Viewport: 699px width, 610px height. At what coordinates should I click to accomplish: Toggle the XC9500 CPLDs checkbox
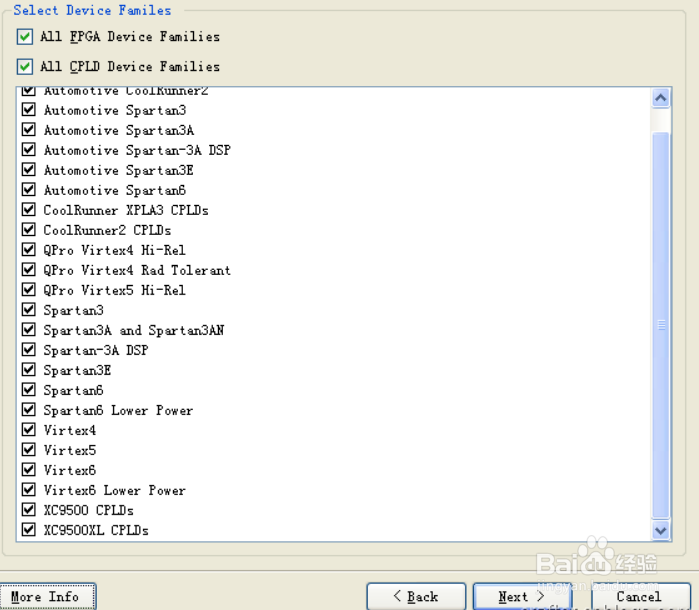(x=29, y=509)
